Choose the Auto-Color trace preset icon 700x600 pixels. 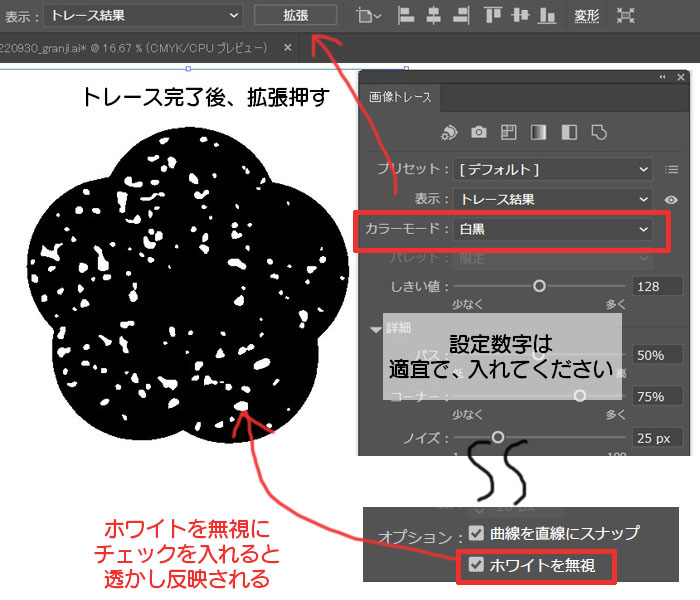point(449,133)
